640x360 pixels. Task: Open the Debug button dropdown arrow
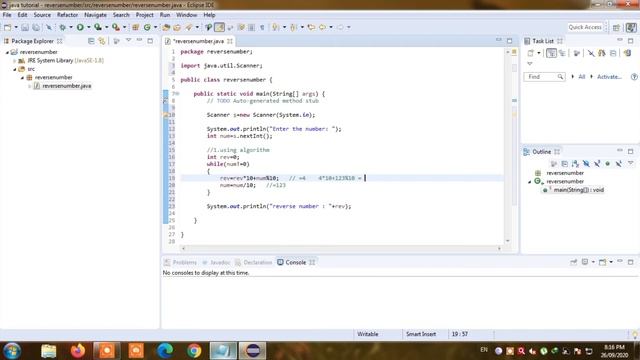coord(71,27)
